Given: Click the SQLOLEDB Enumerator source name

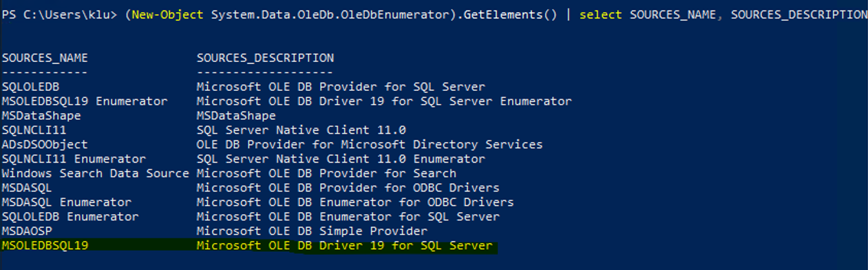Looking at the screenshot, I should click(70, 217).
